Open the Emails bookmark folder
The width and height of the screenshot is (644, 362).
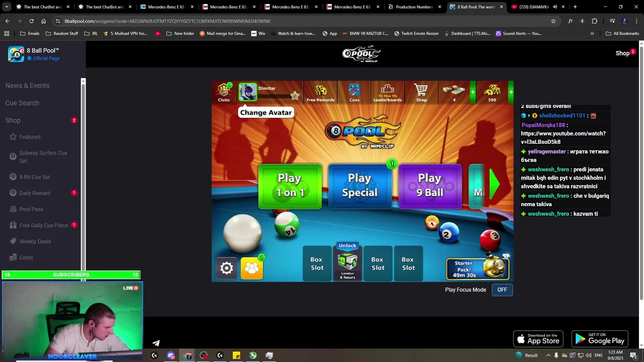[x=30, y=34]
